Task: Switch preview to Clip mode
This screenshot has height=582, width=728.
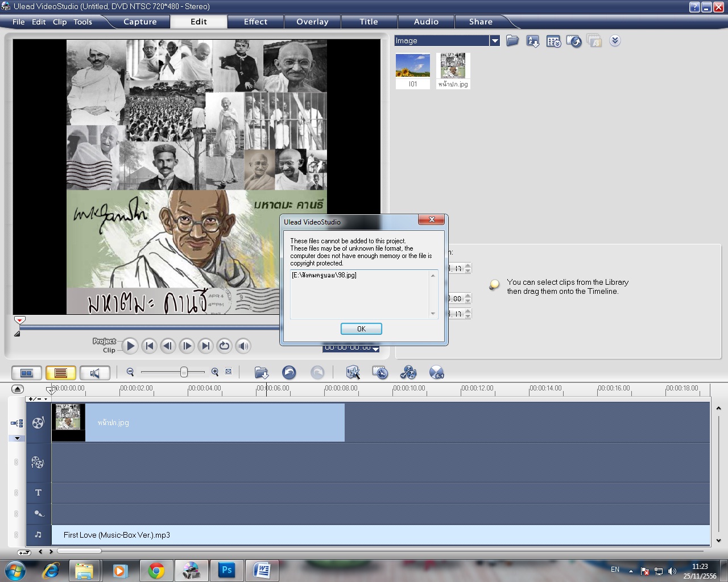Action: click(x=109, y=350)
